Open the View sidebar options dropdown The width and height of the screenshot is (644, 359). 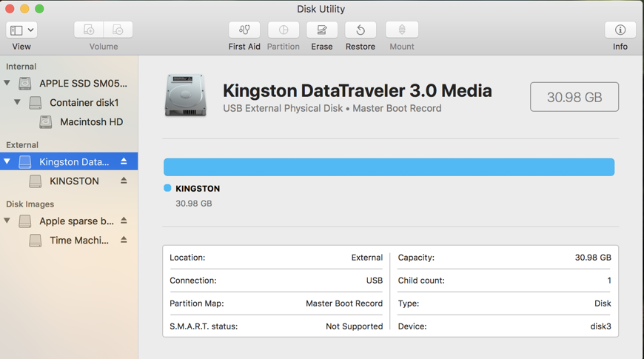pyautogui.click(x=21, y=30)
